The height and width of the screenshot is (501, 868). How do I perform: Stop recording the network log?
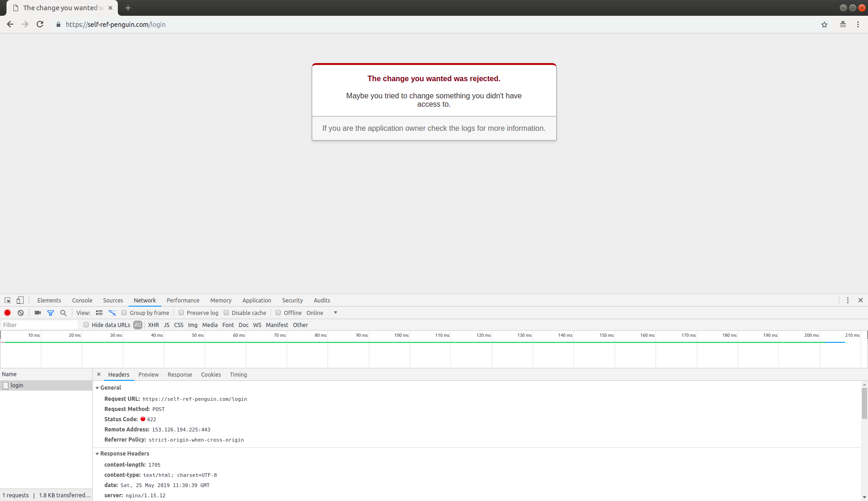[x=7, y=313]
